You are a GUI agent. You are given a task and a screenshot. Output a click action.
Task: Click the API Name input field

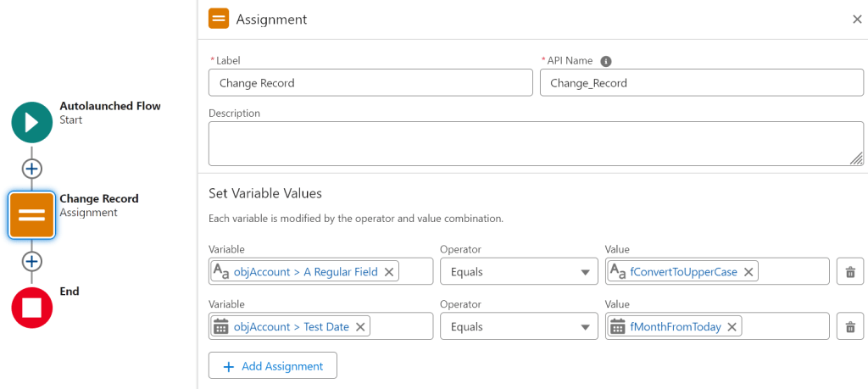[701, 83]
